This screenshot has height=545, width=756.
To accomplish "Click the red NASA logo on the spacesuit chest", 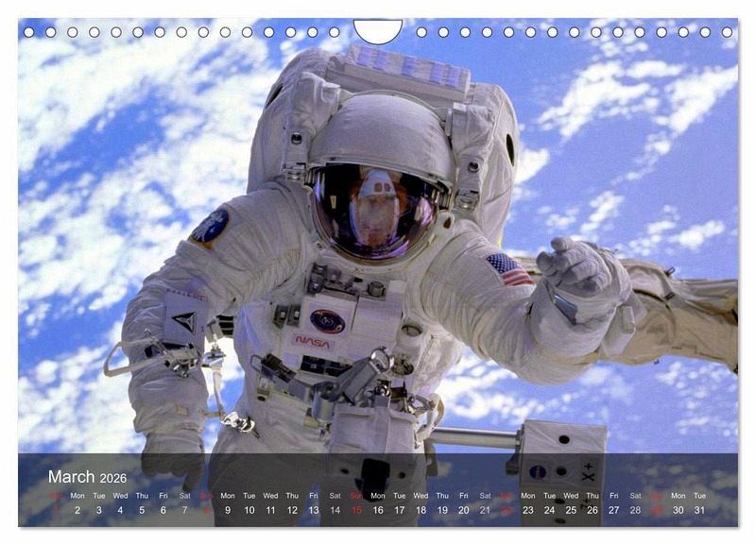I will (x=313, y=343).
